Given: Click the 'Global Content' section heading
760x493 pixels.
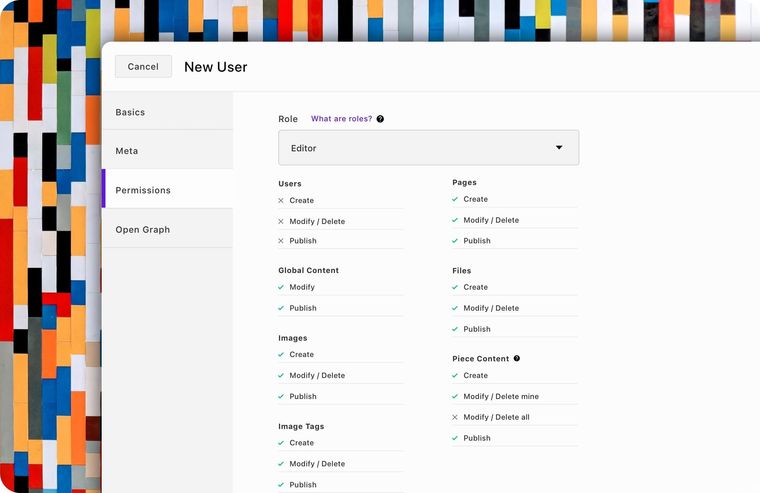Looking at the screenshot, I should pyautogui.click(x=308, y=270).
